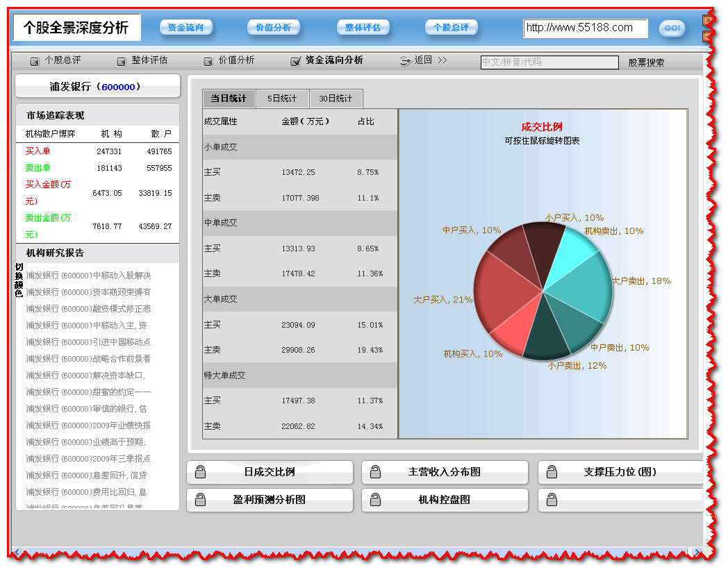Click the icon beside 个股总评 menu item
The width and height of the screenshot is (728, 572).
pos(34,61)
